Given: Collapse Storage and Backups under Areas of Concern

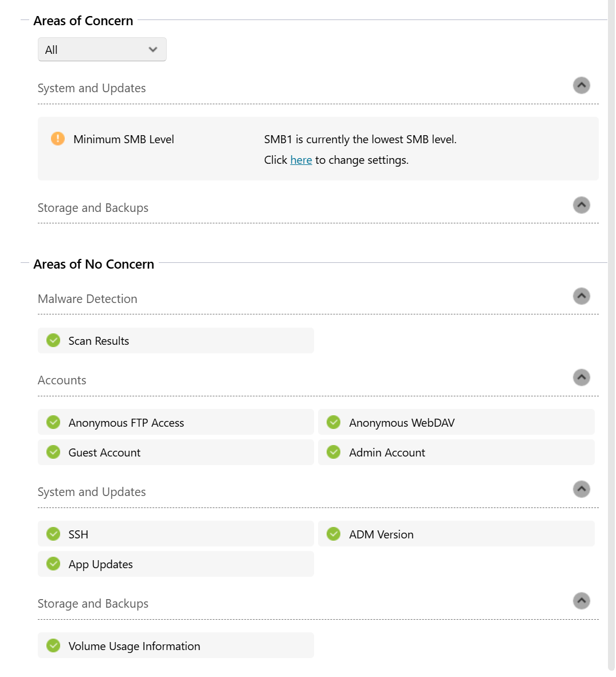Looking at the screenshot, I should coord(581,205).
